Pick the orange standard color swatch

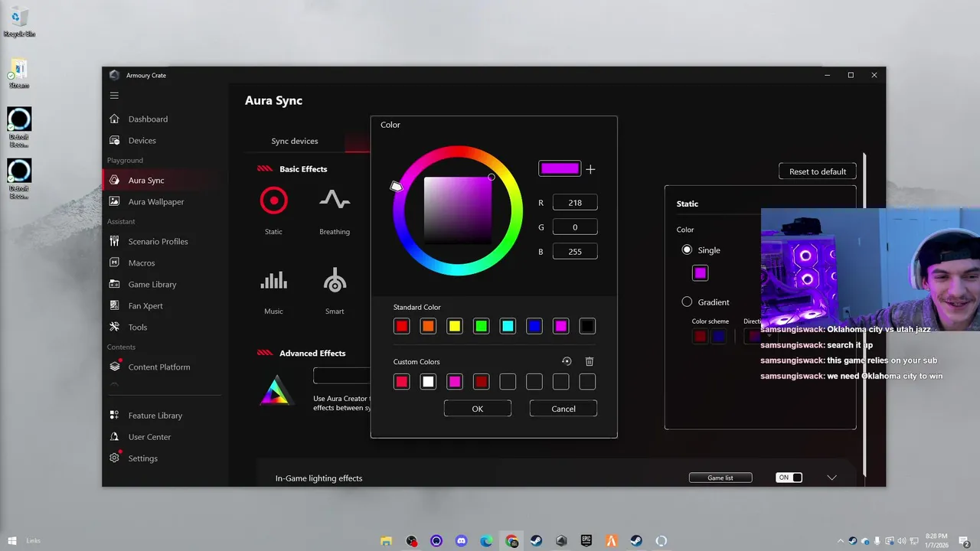tap(428, 326)
